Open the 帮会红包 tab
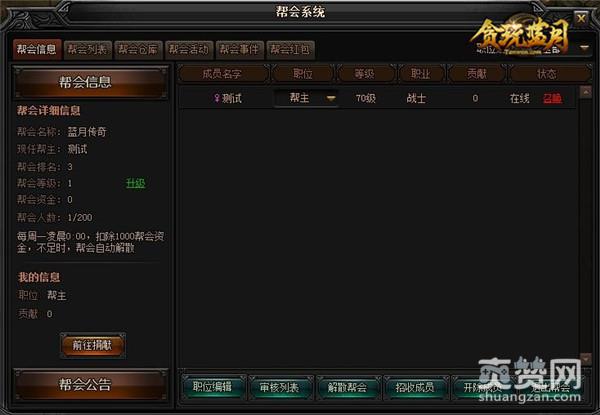This screenshot has height=415, width=600. coord(290,50)
